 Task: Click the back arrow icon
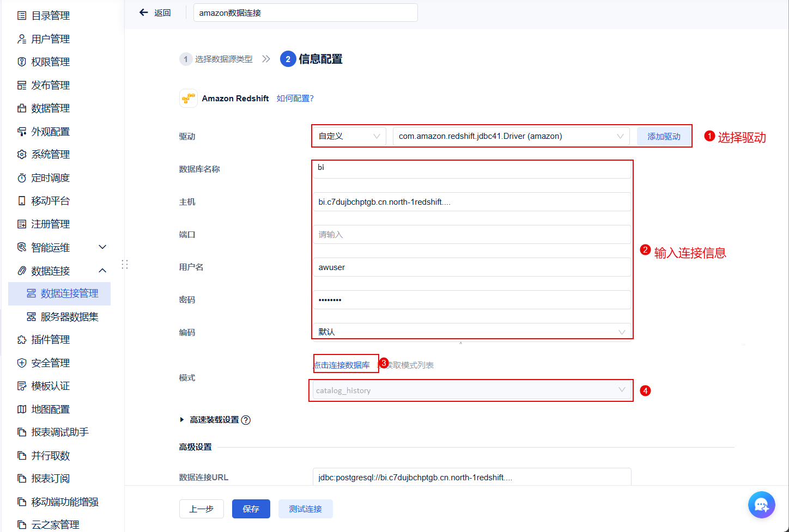144,13
